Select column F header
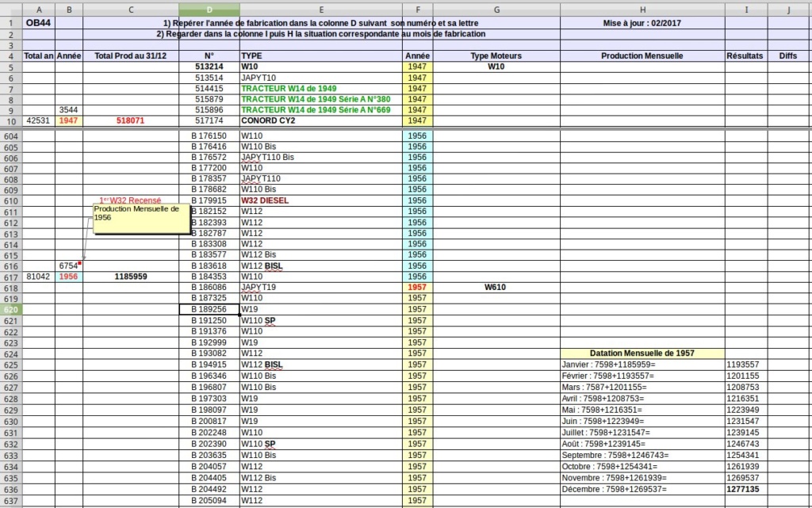The height and width of the screenshot is (508, 812). (417, 10)
